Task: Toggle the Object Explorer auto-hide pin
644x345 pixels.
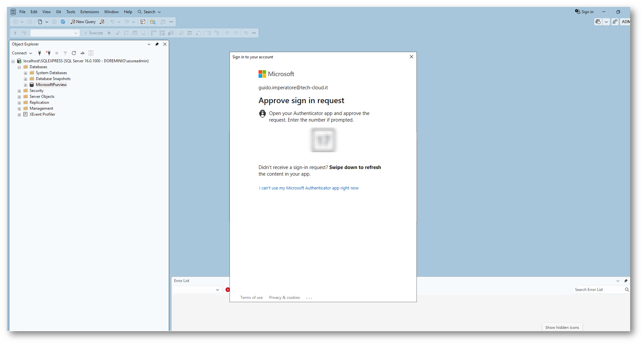Action: point(157,44)
